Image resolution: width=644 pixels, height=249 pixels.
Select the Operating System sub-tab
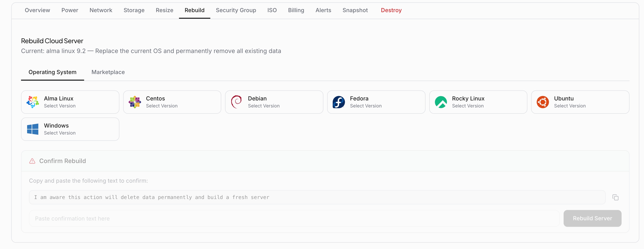[53, 72]
